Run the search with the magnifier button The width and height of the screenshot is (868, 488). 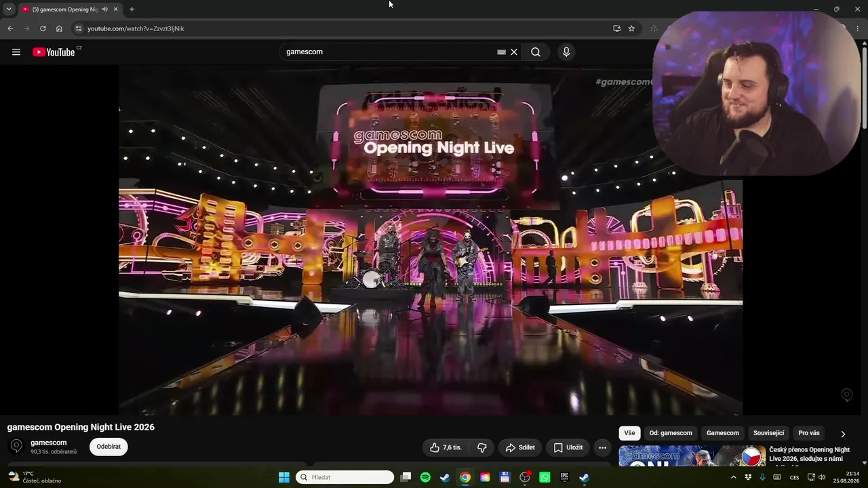point(536,52)
